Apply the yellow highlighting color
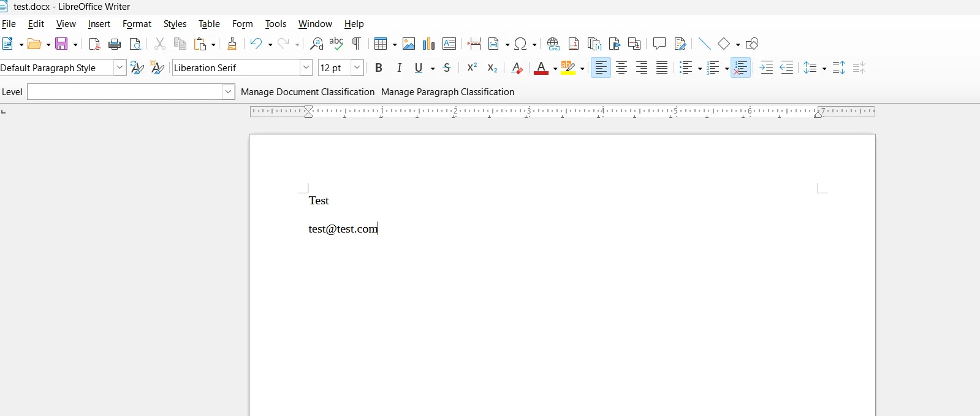This screenshot has width=980, height=416. [x=568, y=68]
